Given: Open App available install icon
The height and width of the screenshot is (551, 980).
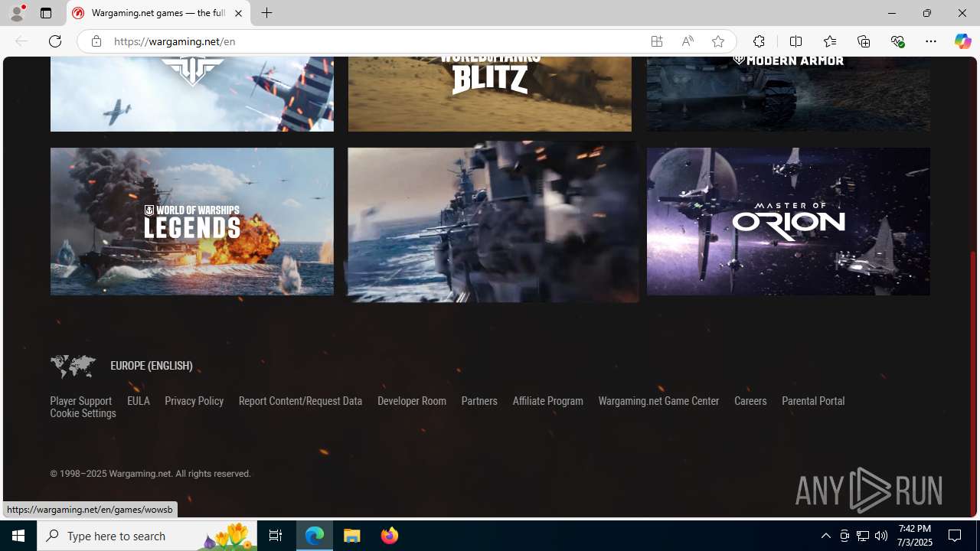Looking at the screenshot, I should point(657,41).
